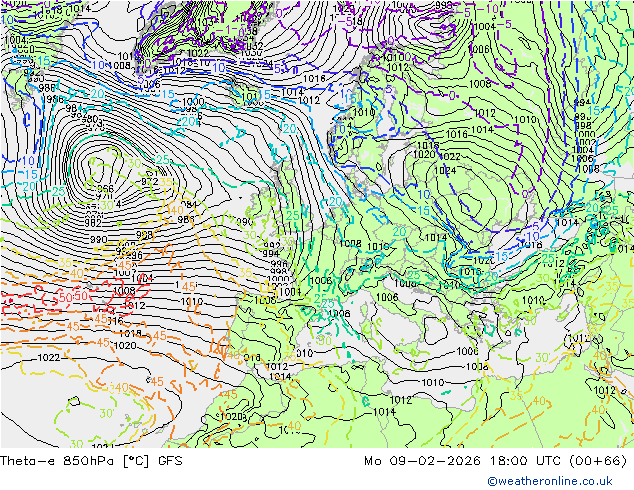Click the 1014 label over North Africa

(384, 412)
